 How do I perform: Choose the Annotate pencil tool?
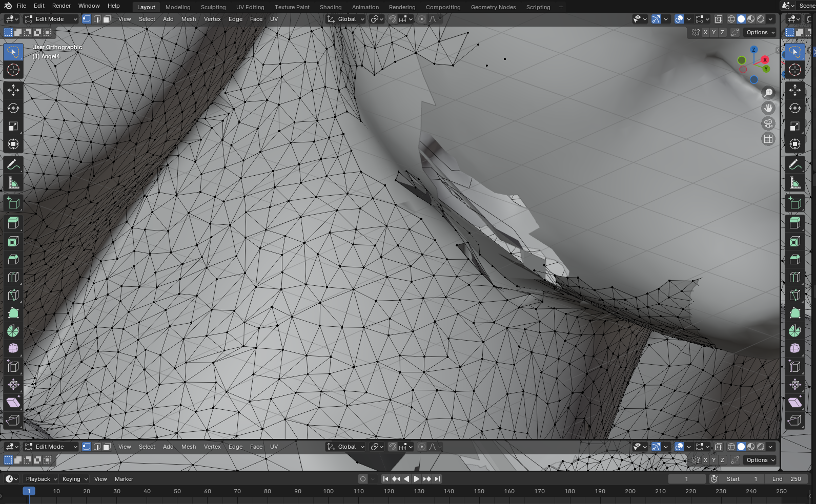click(x=13, y=164)
